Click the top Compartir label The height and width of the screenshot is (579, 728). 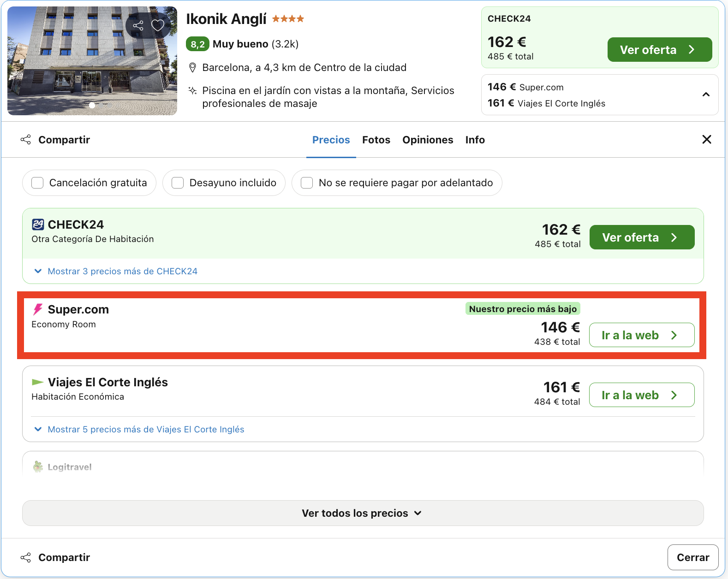[x=64, y=140]
